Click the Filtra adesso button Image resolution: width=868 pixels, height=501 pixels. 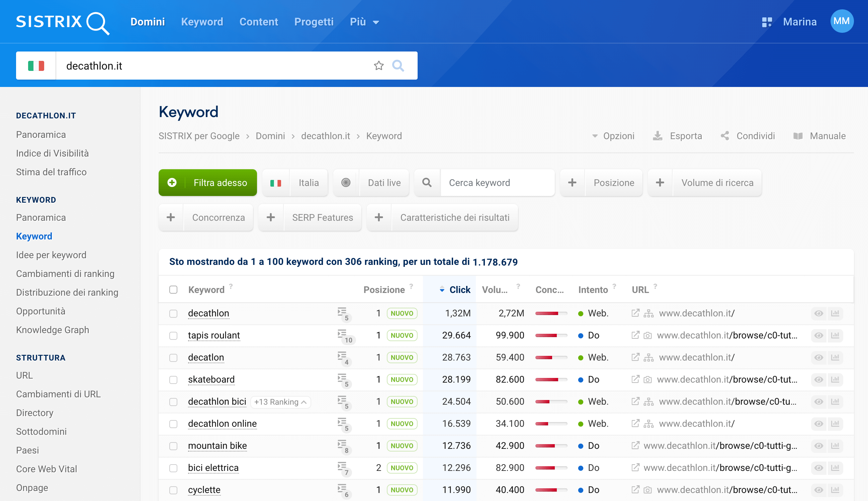point(207,182)
